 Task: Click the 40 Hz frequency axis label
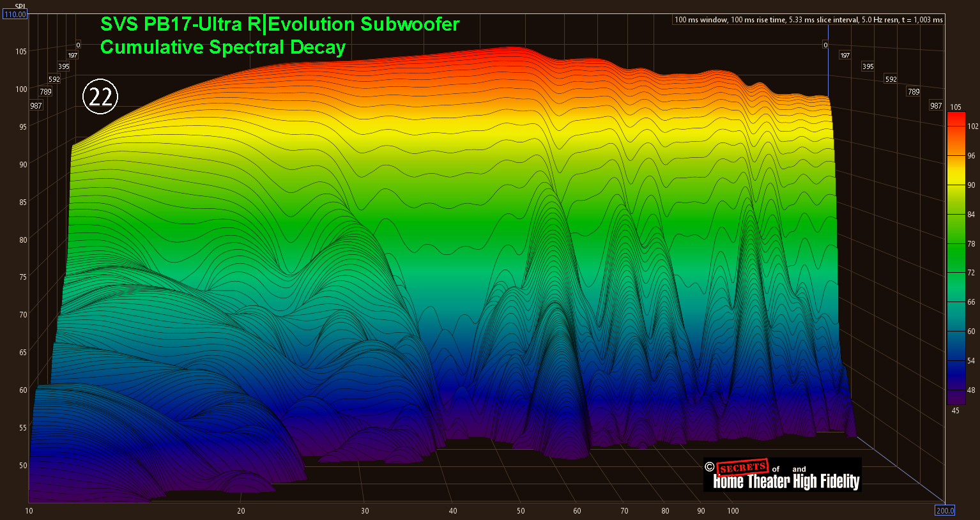[453, 510]
